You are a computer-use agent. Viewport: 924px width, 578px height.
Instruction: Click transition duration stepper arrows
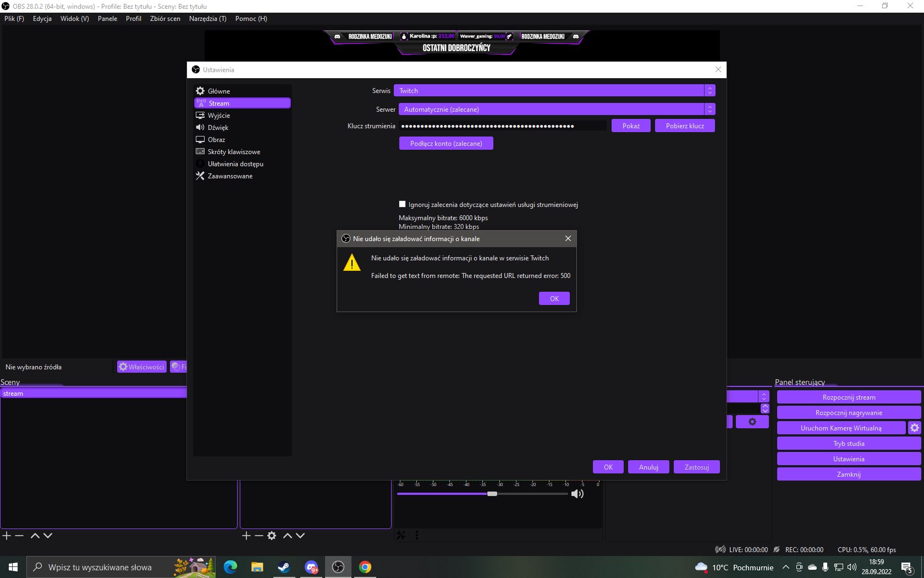pyautogui.click(x=765, y=408)
